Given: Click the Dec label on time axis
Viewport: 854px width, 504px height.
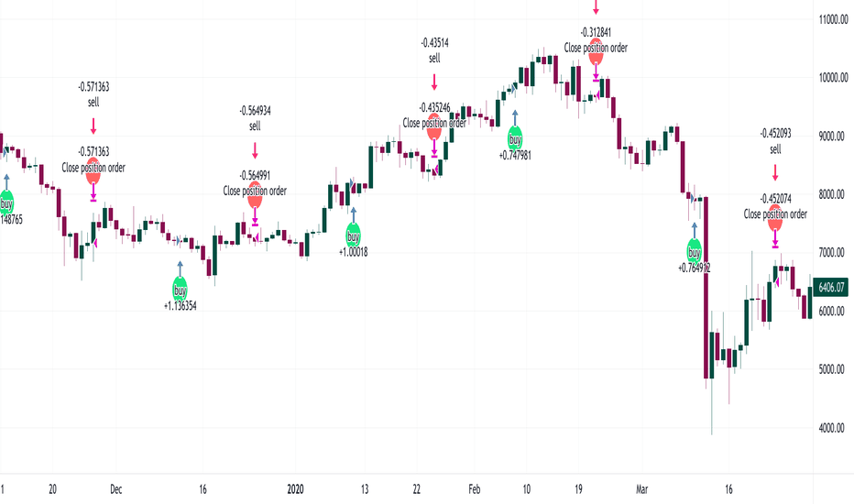Looking at the screenshot, I should point(116,488).
